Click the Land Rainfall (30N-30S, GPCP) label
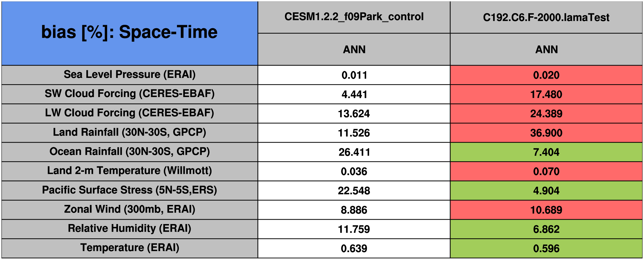Viewport: 644px width, 260px height. [130, 132]
